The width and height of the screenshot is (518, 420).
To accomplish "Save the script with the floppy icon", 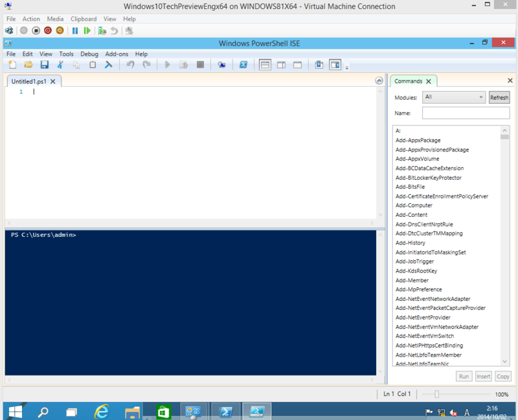I will (45, 65).
